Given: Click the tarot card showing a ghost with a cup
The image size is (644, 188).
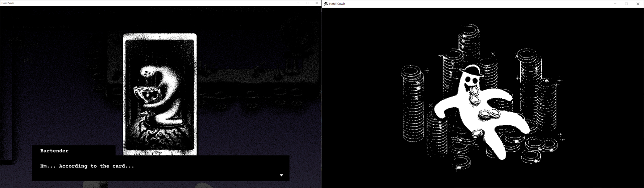Looking at the screenshot, I should 160,94.
